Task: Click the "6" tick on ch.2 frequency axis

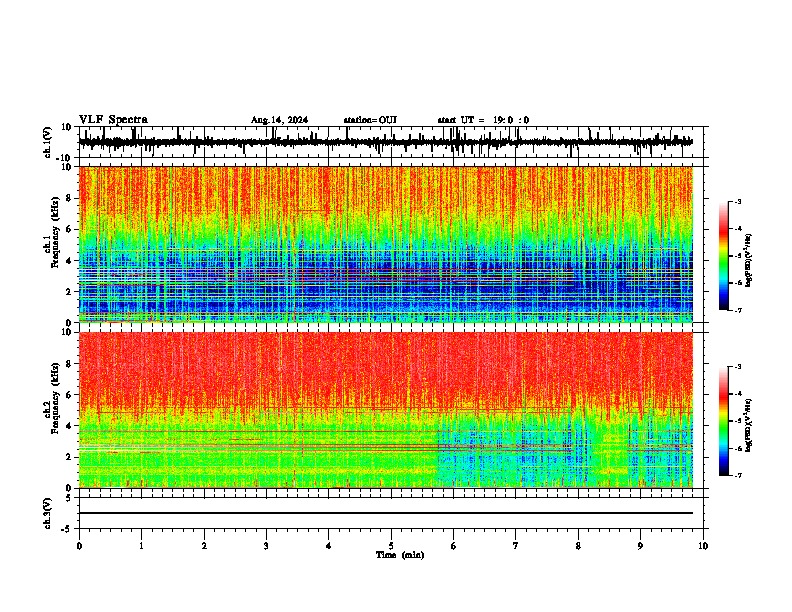Action: (69, 394)
